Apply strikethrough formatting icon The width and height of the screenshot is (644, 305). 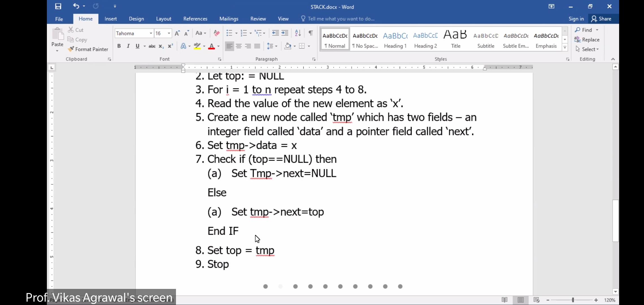152,46
